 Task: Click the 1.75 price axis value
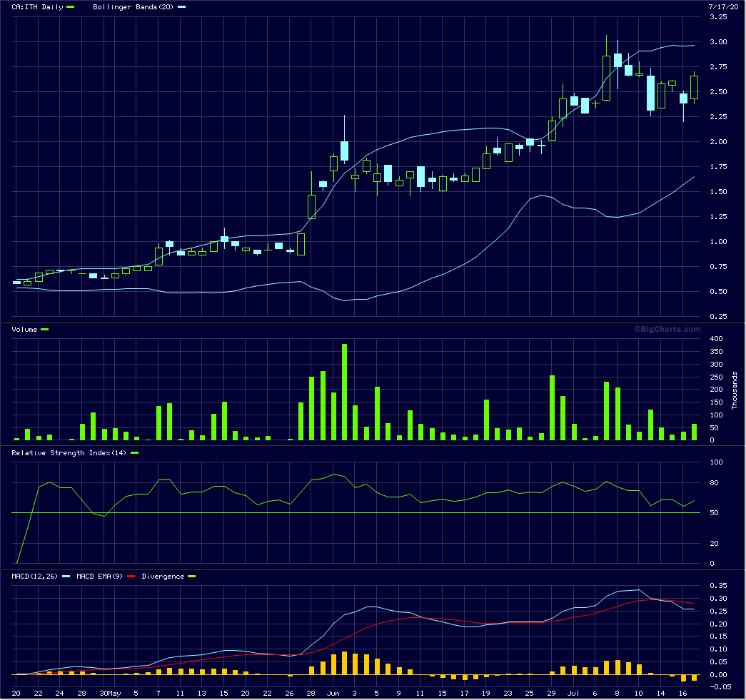(718, 167)
